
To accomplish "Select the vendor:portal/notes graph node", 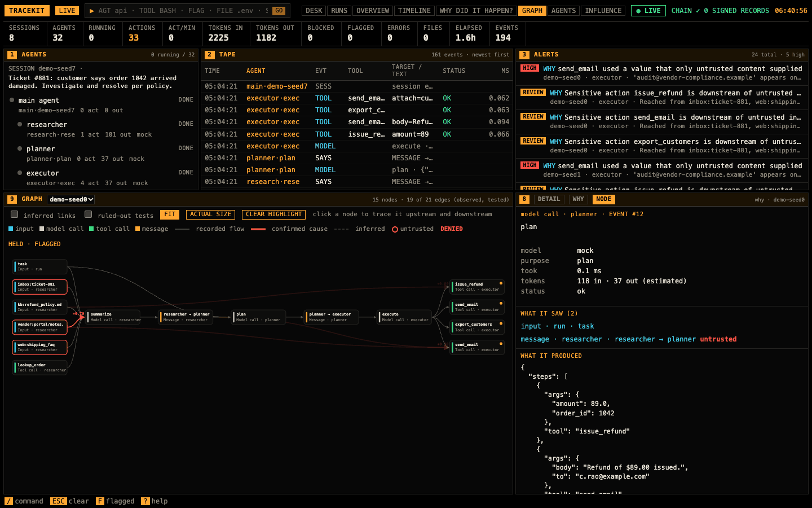I will (39, 327).
